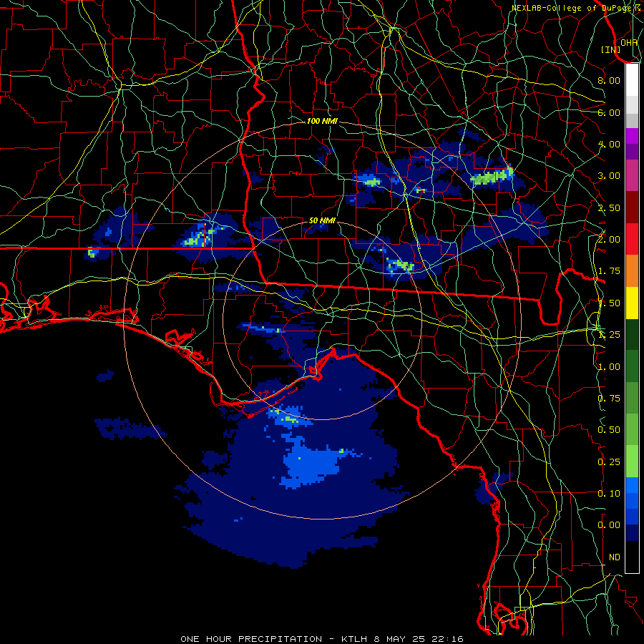Select the 1.50 legend label
This screenshot has width=644, height=644.
609,303
